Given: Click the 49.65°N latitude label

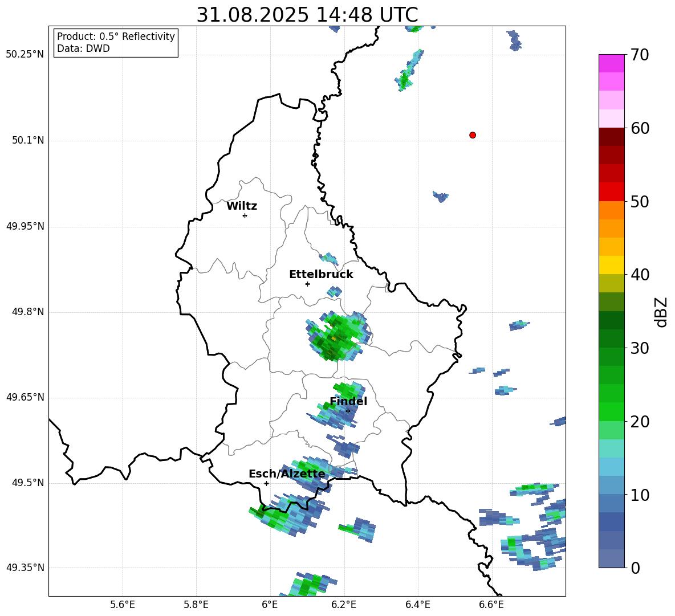Looking at the screenshot, I should click(25, 397).
